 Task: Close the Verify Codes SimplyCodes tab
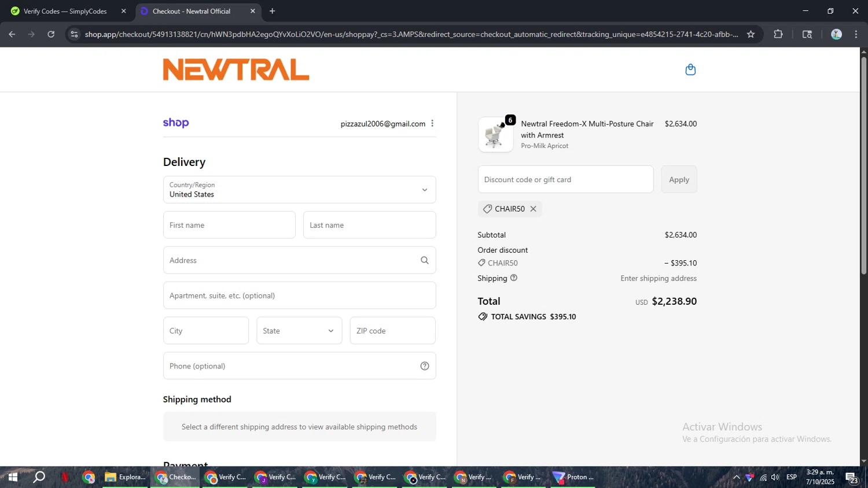point(123,11)
